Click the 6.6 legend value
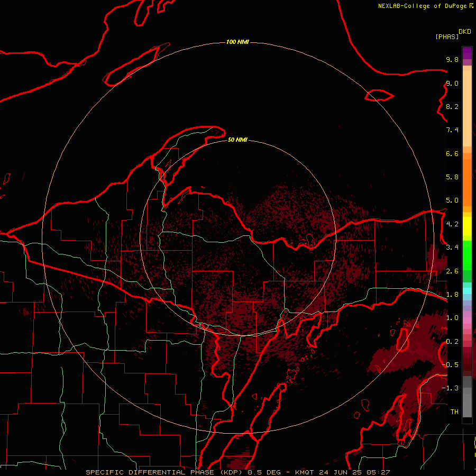This screenshot has height=476, width=476. tap(452, 153)
